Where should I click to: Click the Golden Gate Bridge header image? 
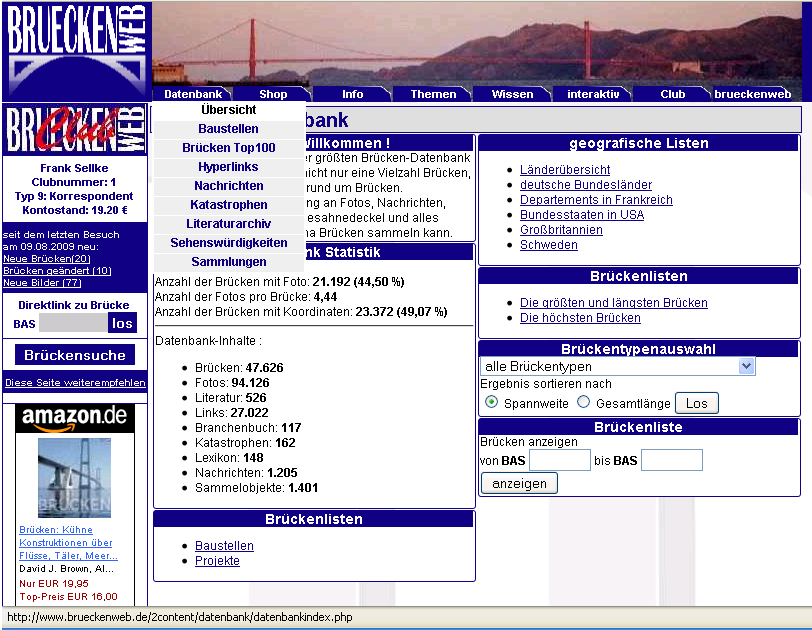pos(476,43)
